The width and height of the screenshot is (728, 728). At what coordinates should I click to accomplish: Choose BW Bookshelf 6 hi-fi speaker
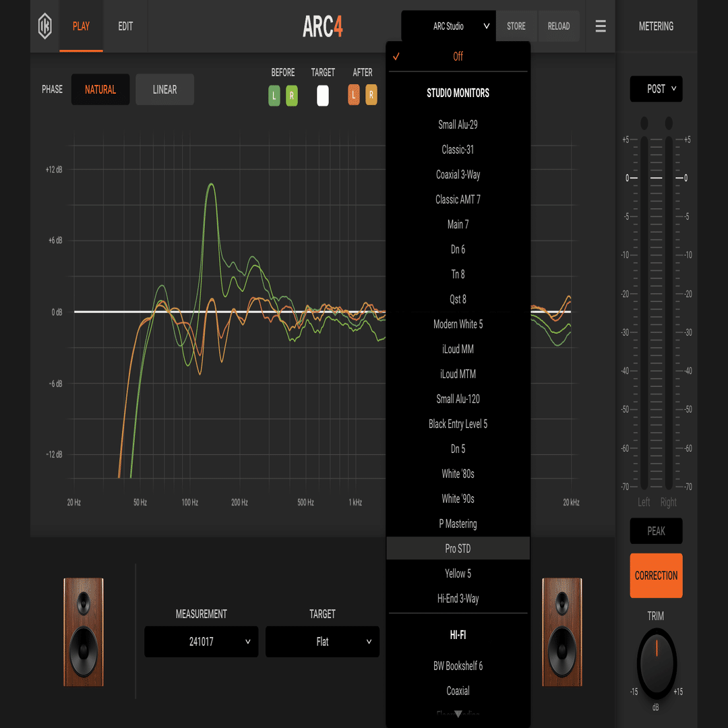pos(458,666)
